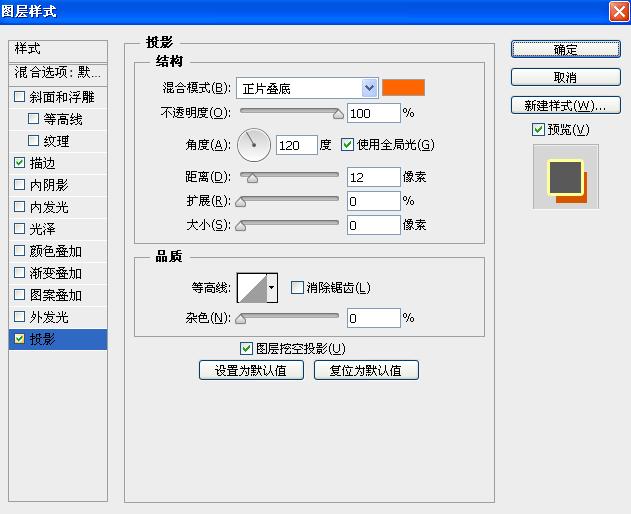Tick the 内发光 checkbox
Screen dimensions: 631x514
click(19, 207)
